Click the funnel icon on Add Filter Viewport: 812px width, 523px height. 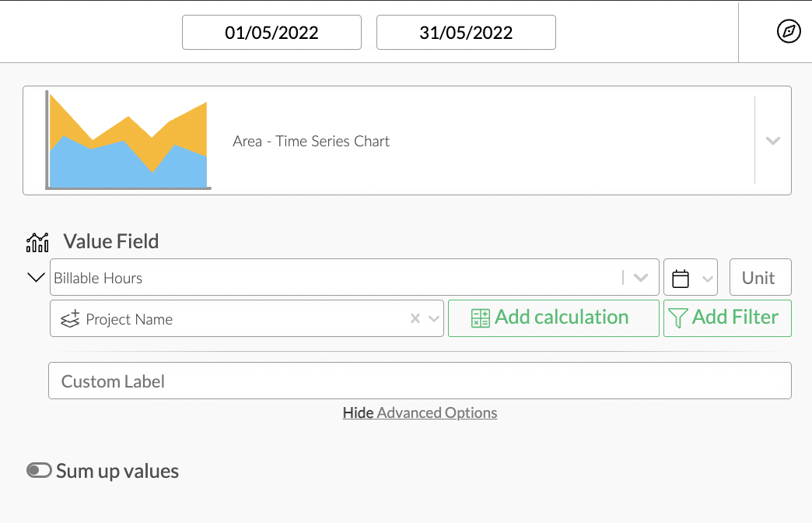click(679, 318)
